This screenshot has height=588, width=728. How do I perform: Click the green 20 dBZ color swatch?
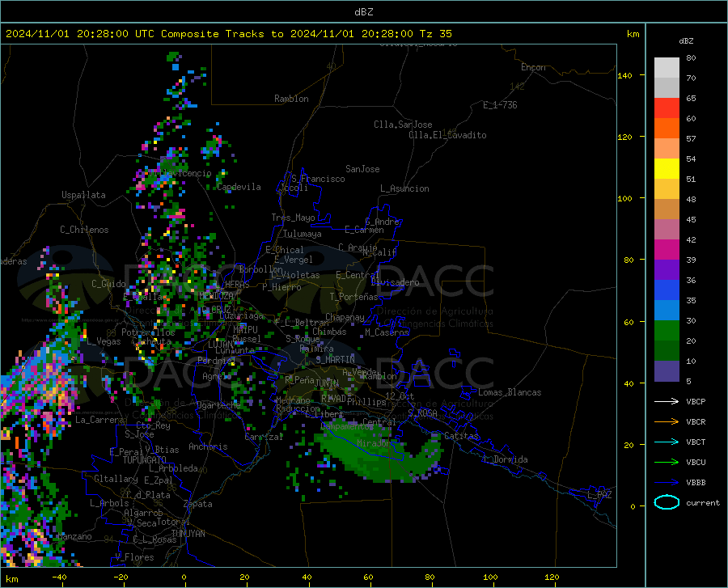pos(667,331)
